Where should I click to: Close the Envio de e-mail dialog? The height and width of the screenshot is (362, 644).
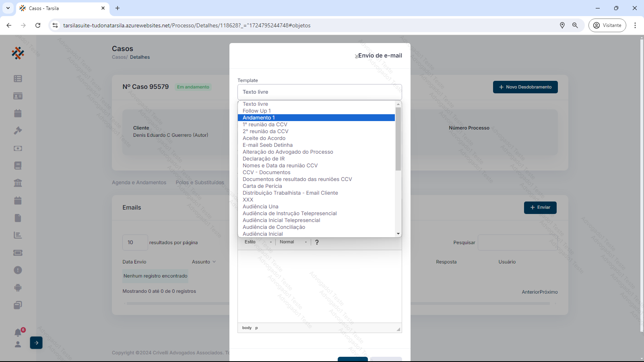tap(356, 56)
